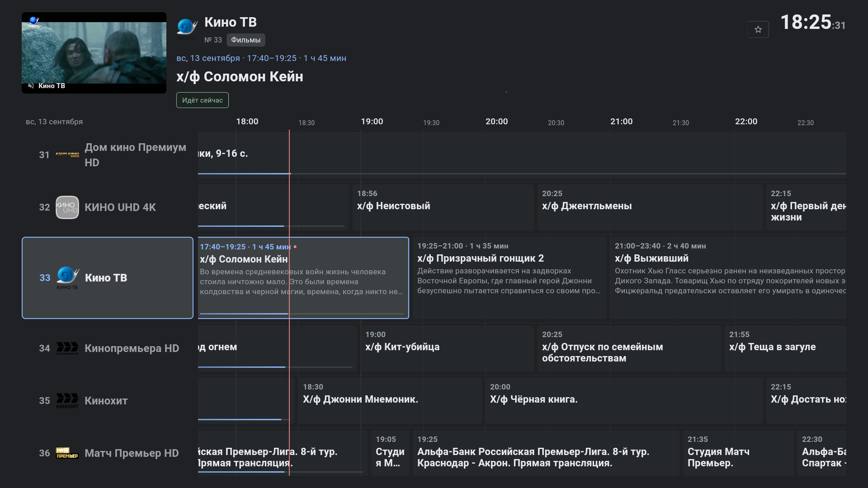Select the Матч Премьер HD channel logo
Viewport: 868px width, 488px height.
[x=67, y=453]
